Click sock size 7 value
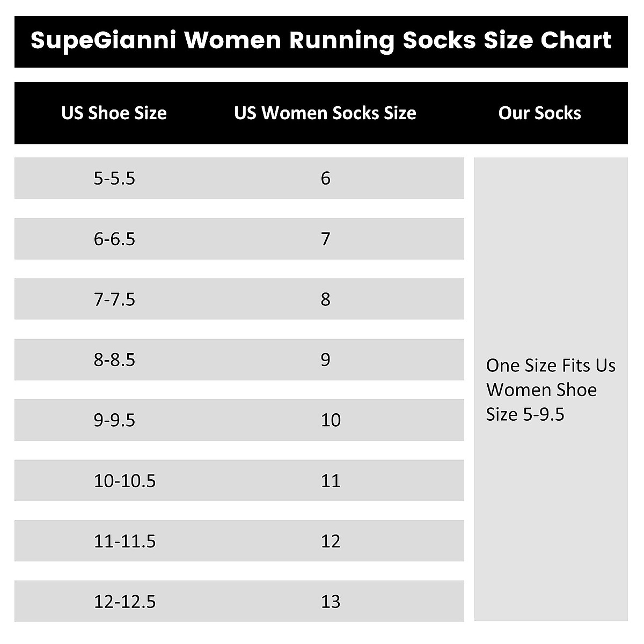This screenshot has height=644, width=644. click(325, 239)
